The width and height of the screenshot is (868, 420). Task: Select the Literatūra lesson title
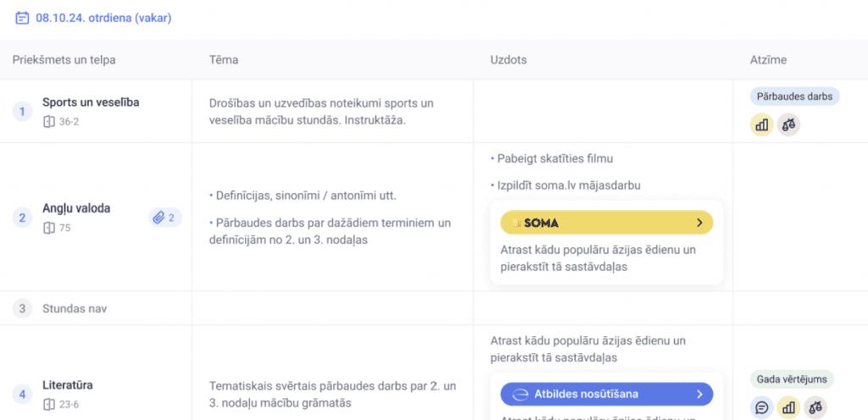pyautogui.click(x=68, y=385)
